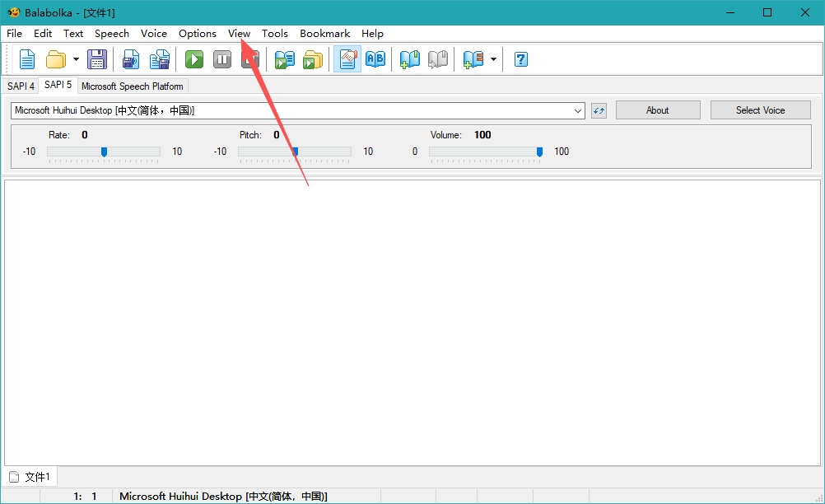Viewport: 825px width, 504px height.
Task: Click the Rate slider handle
Action: coord(105,152)
